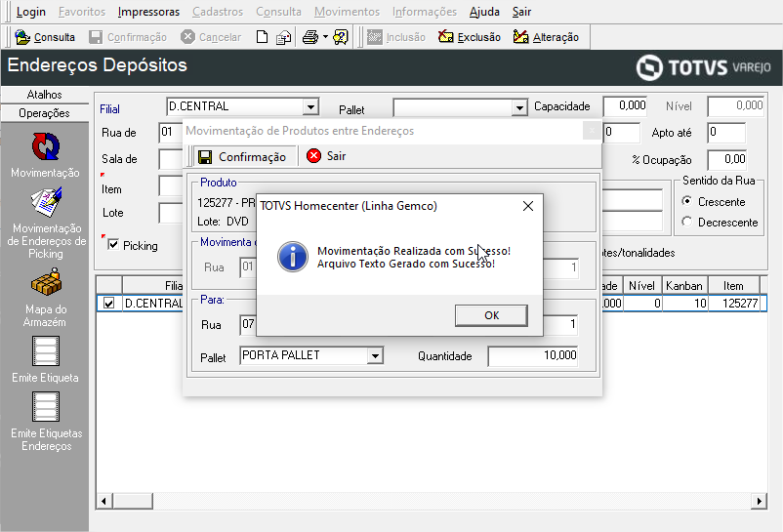Click the cell with item 125277
This screenshot has width=783, height=532.
click(734, 303)
